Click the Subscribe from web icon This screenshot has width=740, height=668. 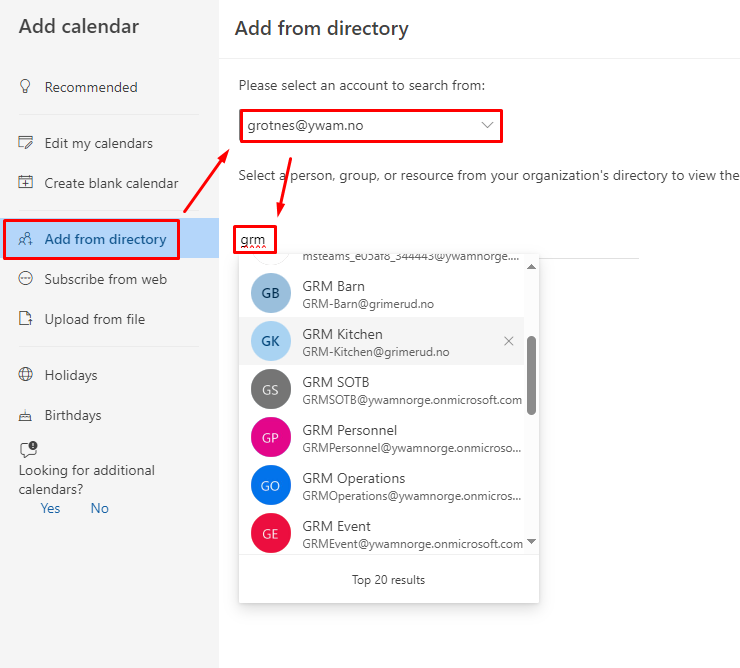pyautogui.click(x=26, y=279)
